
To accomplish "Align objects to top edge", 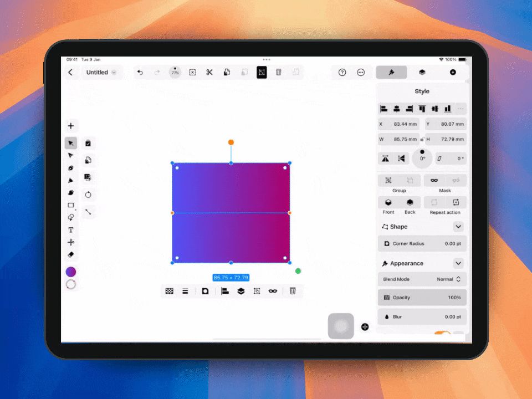I will point(422,109).
